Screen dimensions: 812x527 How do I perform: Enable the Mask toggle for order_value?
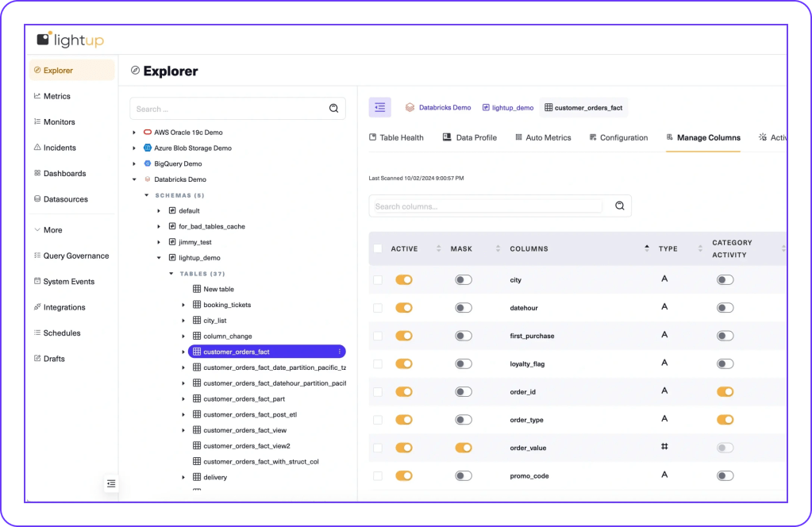click(x=464, y=448)
